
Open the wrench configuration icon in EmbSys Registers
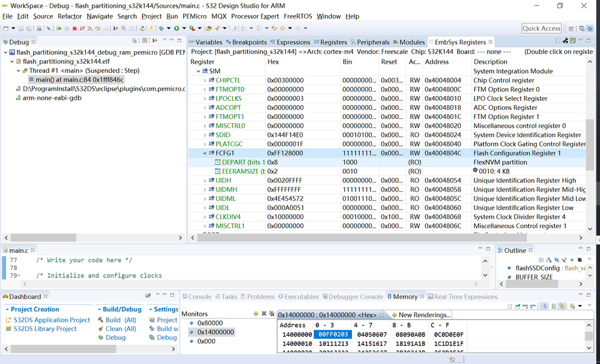pyautogui.click(x=566, y=40)
